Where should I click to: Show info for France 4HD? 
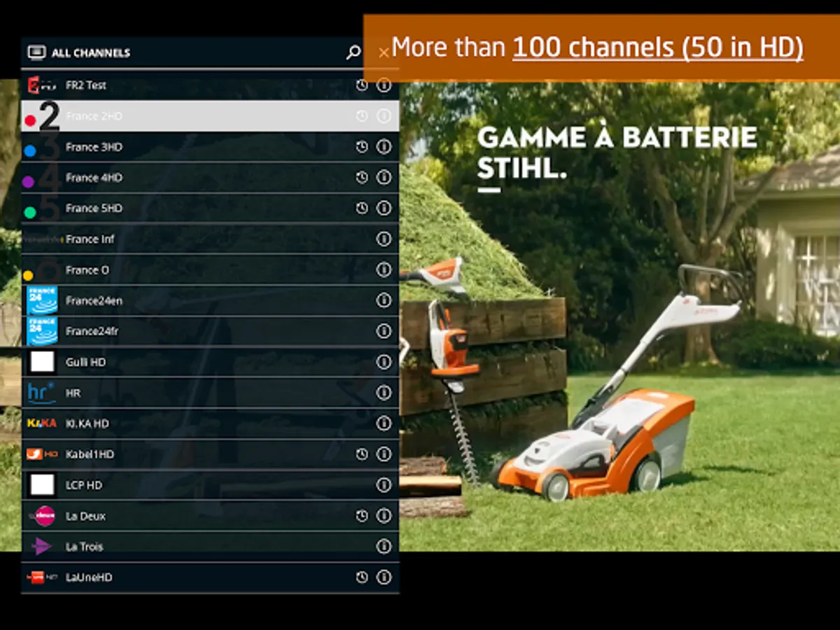(x=384, y=178)
